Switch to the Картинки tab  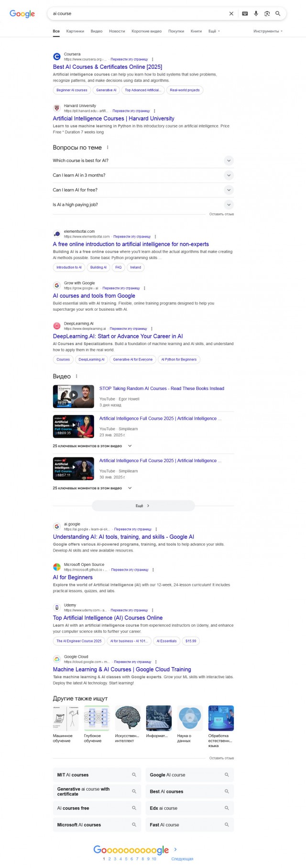75,31
